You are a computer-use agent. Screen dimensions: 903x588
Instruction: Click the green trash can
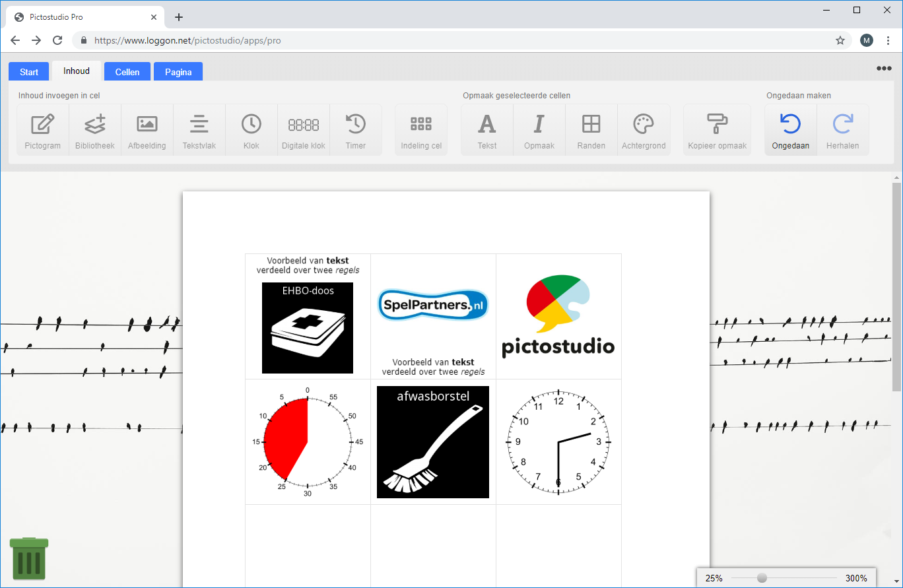click(28, 558)
